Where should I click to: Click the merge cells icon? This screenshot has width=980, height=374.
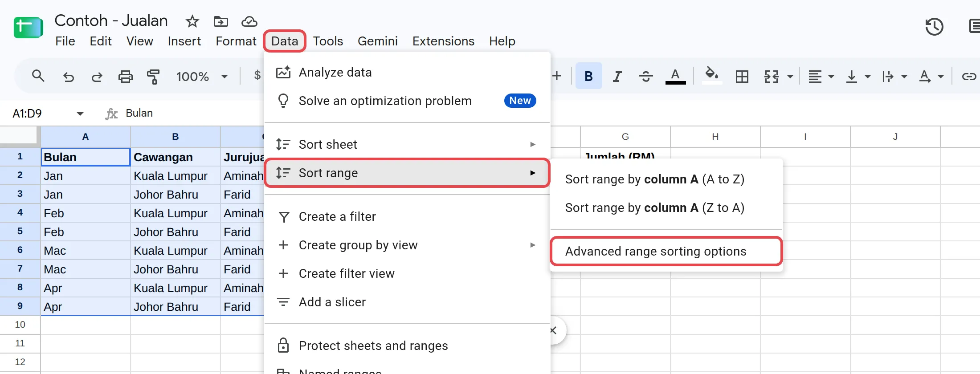pyautogui.click(x=772, y=77)
